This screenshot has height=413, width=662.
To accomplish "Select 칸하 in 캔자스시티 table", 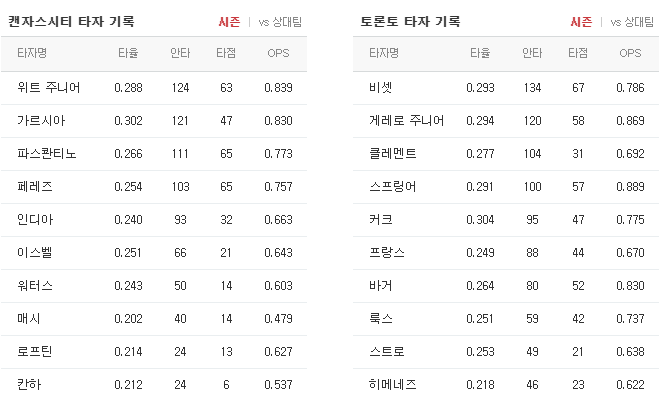I will (29, 385).
